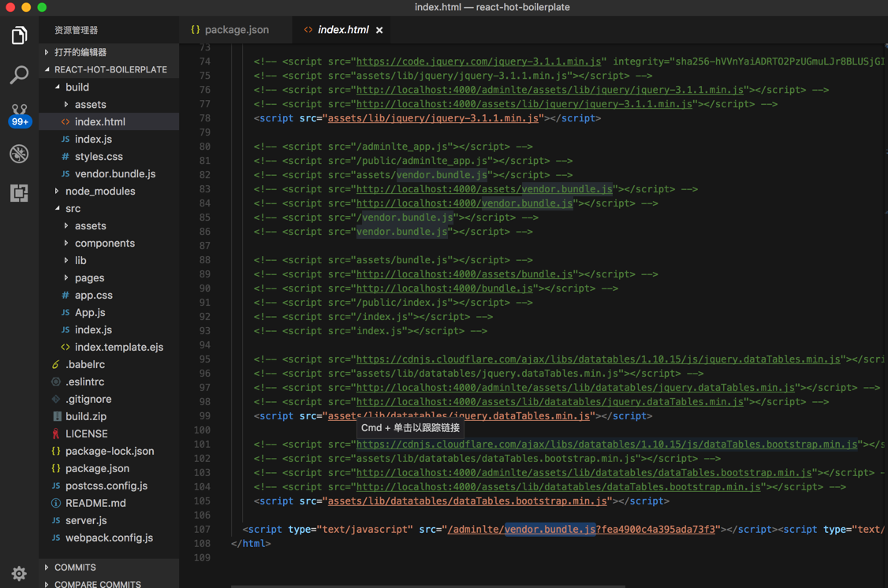The height and width of the screenshot is (588, 888).
Task: Open README.md from the explorer
Action: (x=95, y=504)
